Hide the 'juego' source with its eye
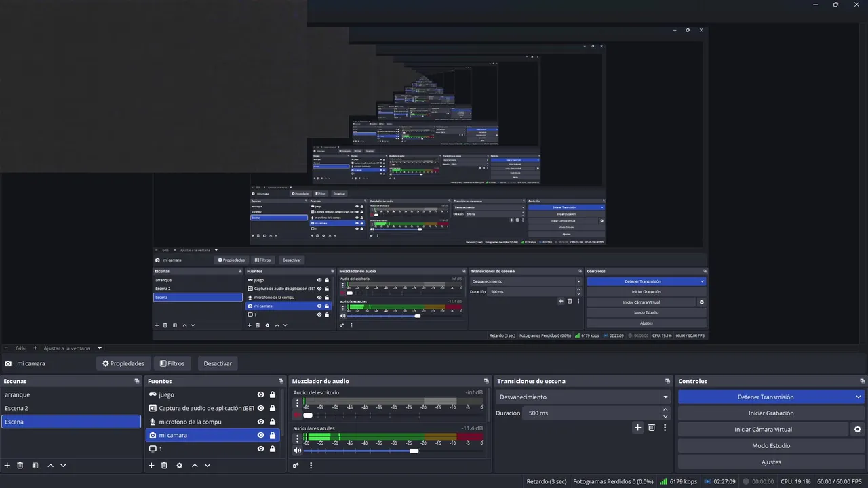The image size is (868, 488). click(260, 394)
